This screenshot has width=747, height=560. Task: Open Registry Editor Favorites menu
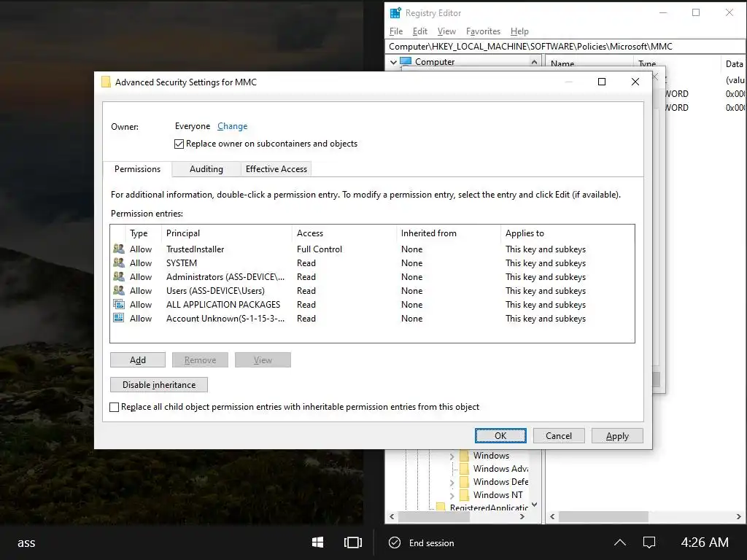click(x=483, y=31)
